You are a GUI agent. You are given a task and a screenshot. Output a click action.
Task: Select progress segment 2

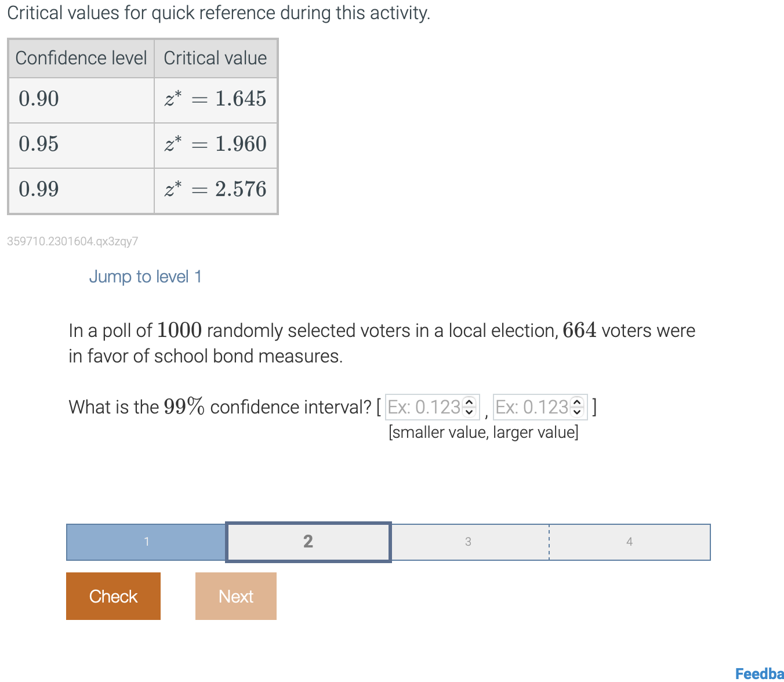coord(308,542)
